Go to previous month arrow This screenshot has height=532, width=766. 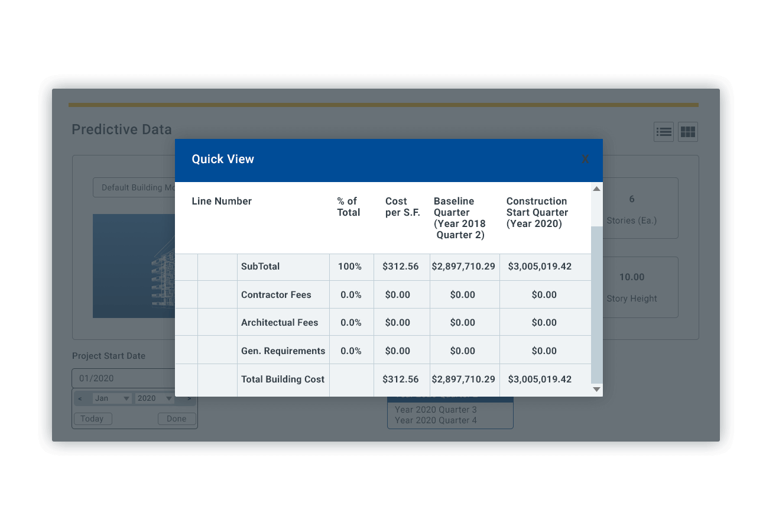tap(80, 398)
